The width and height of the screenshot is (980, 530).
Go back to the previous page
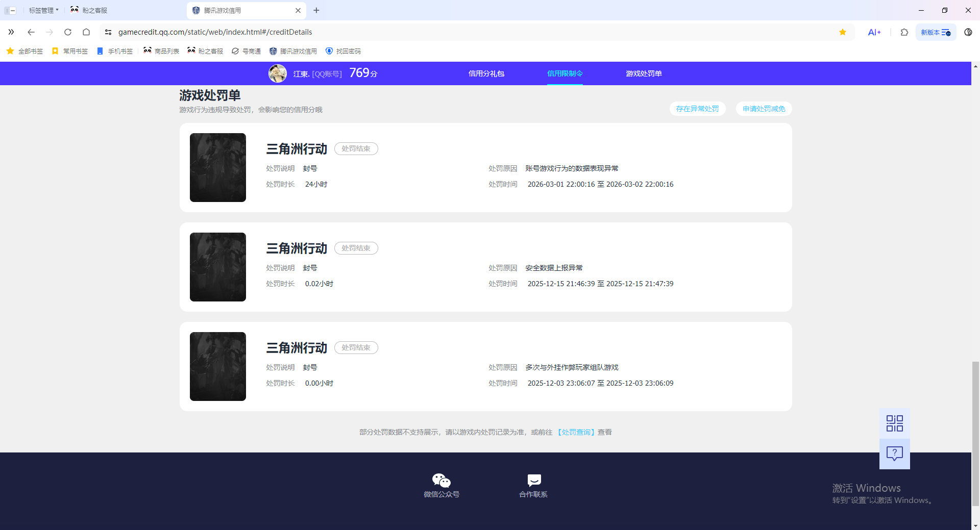[x=31, y=32]
